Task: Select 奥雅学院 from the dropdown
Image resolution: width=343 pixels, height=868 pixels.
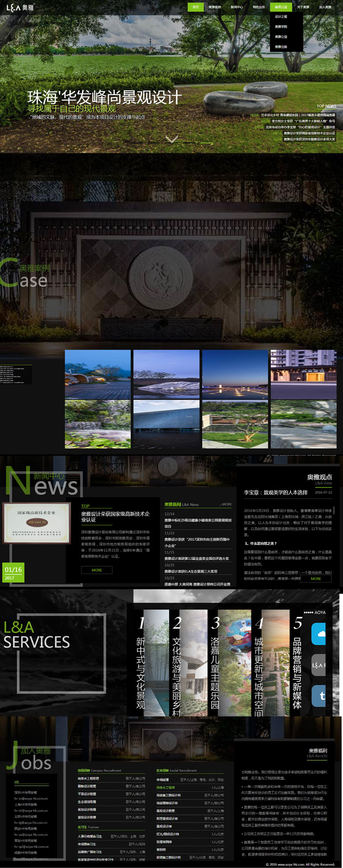Action: tap(281, 27)
